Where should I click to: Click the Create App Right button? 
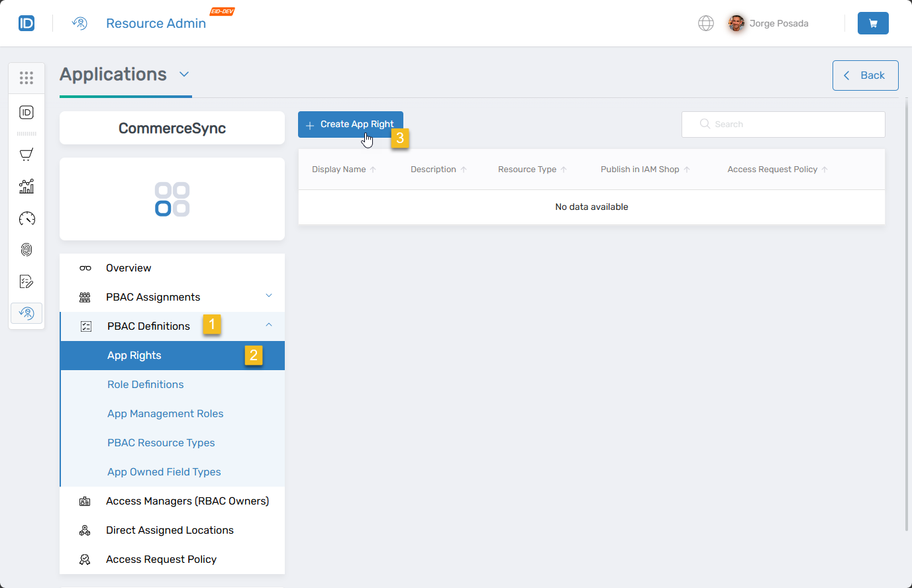click(x=350, y=124)
